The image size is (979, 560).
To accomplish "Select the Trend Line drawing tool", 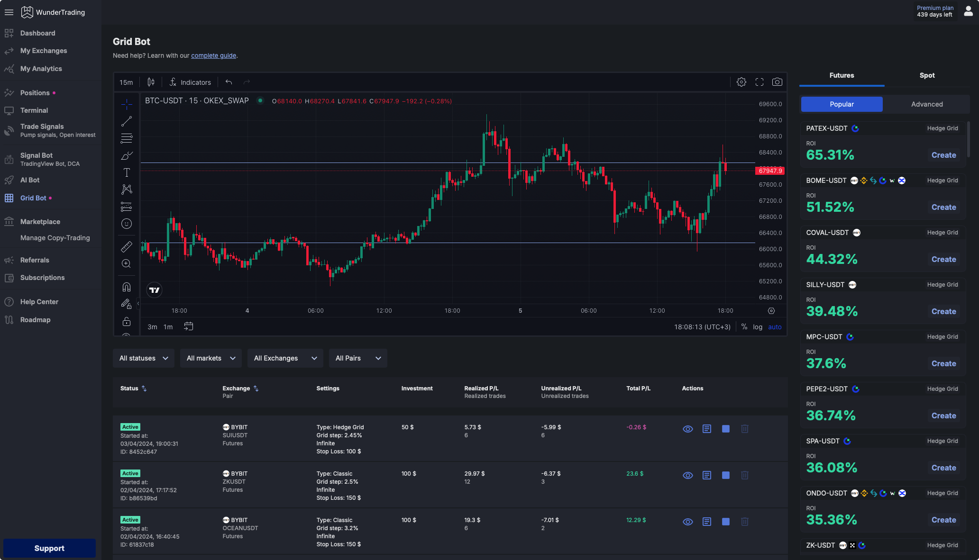I will tap(127, 121).
